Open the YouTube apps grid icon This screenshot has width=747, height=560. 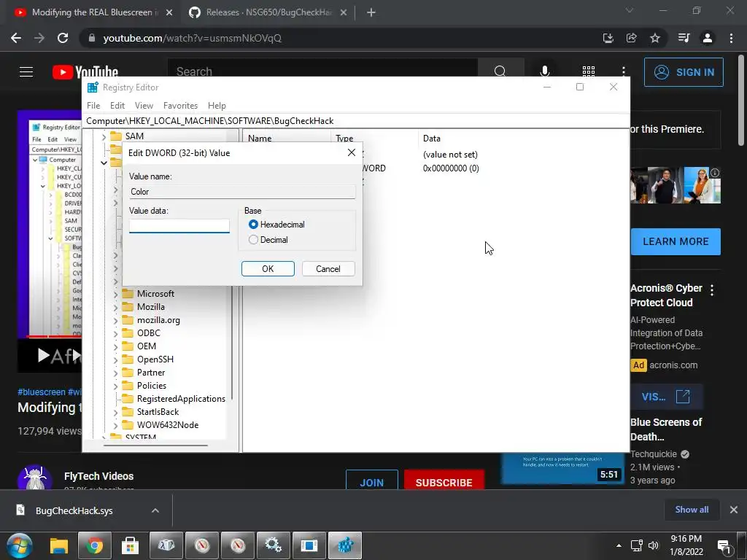(x=589, y=71)
